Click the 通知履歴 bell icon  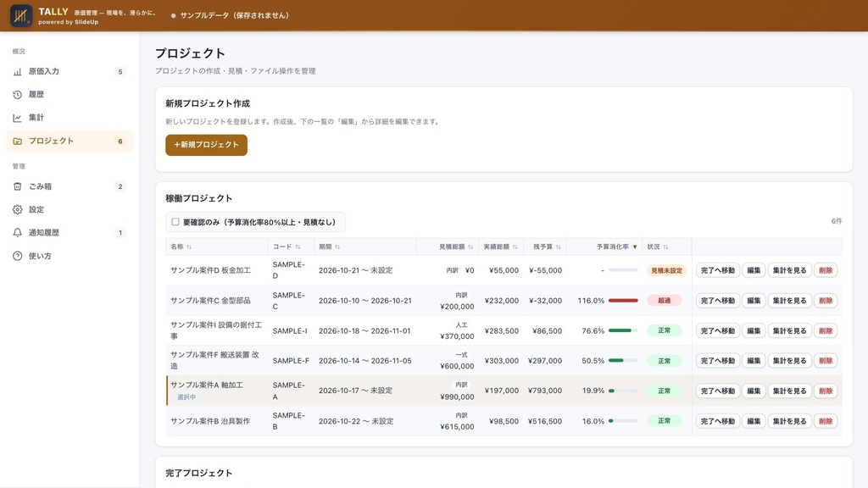tap(17, 233)
